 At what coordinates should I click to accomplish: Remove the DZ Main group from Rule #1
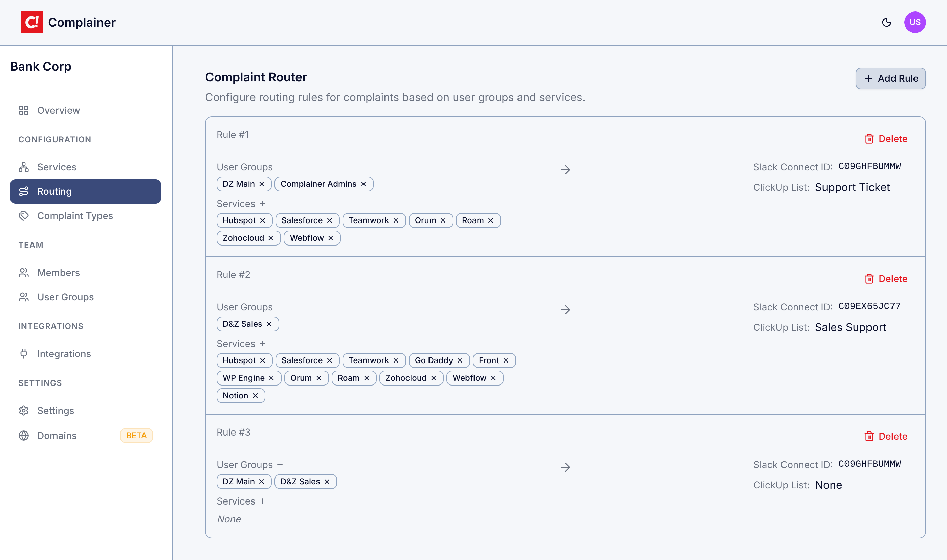[x=262, y=184]
